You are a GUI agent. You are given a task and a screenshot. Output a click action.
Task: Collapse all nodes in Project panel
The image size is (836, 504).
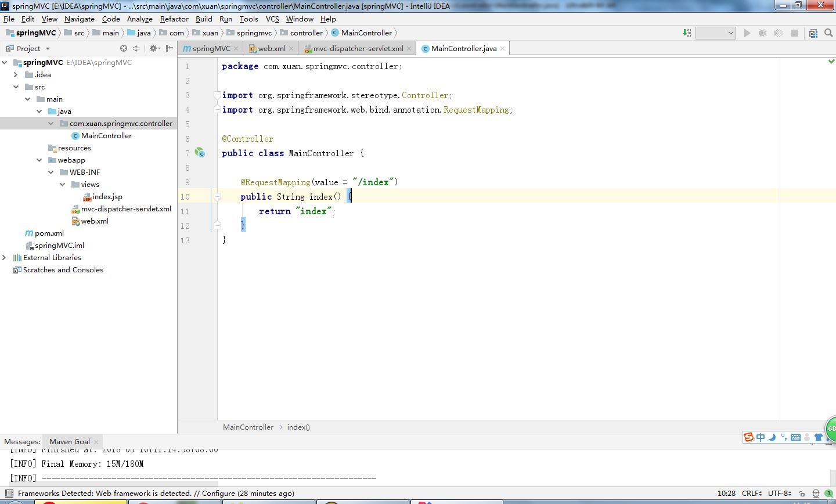(x=136, y=48)
